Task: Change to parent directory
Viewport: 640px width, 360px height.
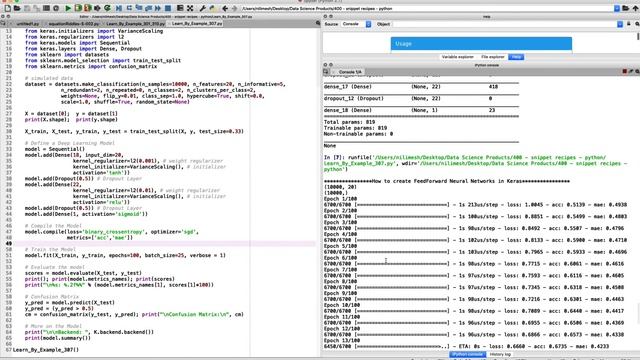Action: pyautogui.click(x=636, y=8)
